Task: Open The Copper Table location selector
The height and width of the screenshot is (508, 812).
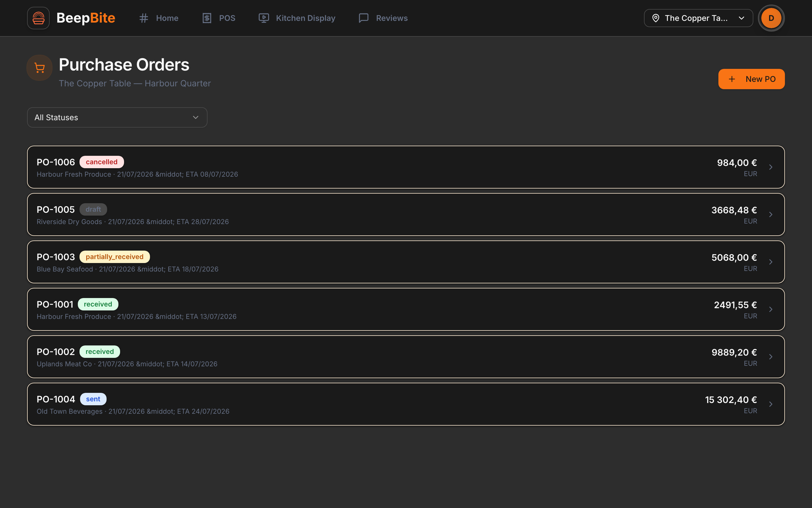Action: point(698,18)
